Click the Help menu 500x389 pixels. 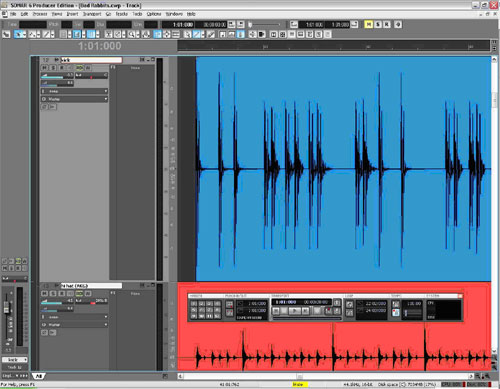click(191, 14)
